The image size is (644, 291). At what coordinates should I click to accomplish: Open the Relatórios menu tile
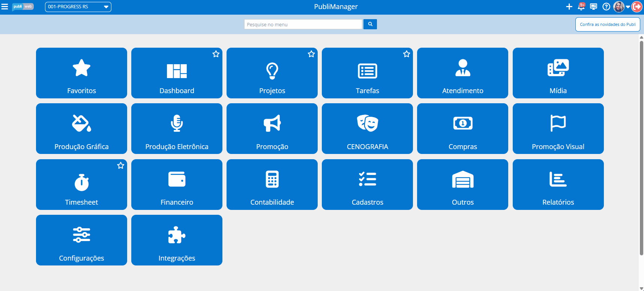pyautogui.click(x=558, y=184)
